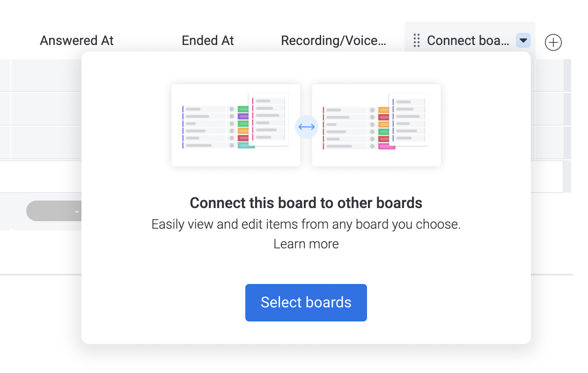588x373 pixels.
Task: Open the Learn more link
Action: pyautogui.click(x=306, y=244)
